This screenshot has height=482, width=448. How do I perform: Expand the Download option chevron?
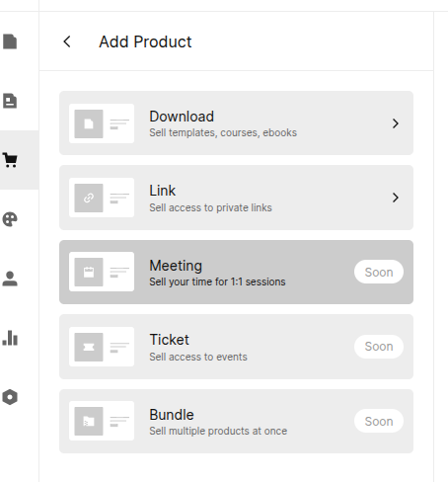pos(396,123)
